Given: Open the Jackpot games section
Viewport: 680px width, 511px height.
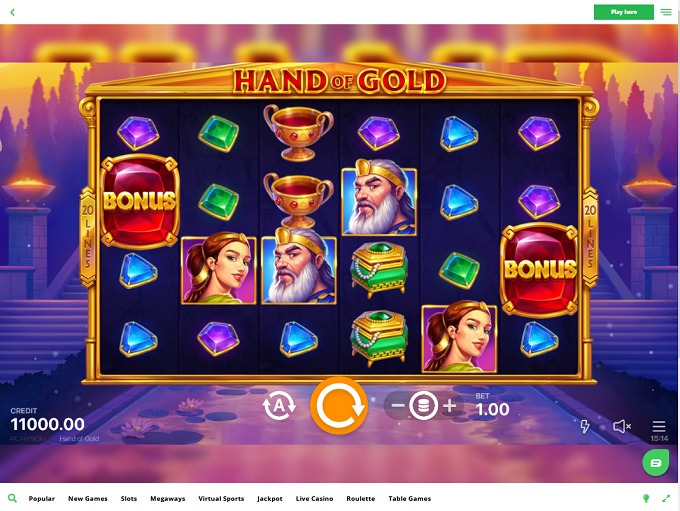Looking at the screenshot, I should coord(270,499).
